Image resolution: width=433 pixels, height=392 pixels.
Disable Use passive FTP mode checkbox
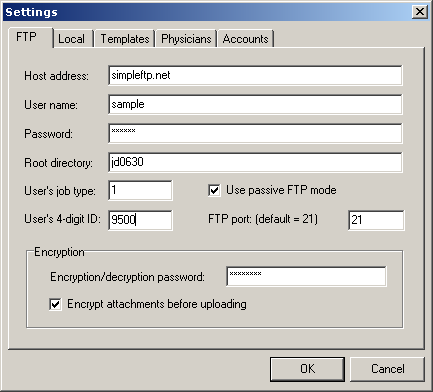click(214, 190)
